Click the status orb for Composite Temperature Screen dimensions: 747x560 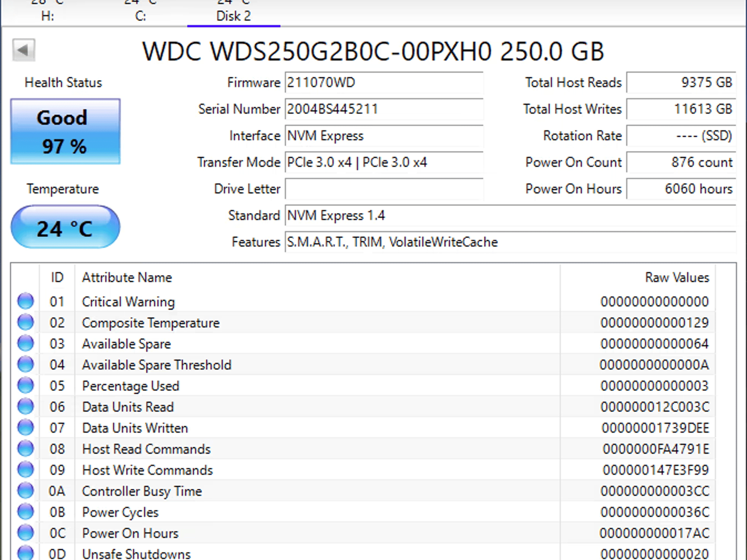coord(26,322)
